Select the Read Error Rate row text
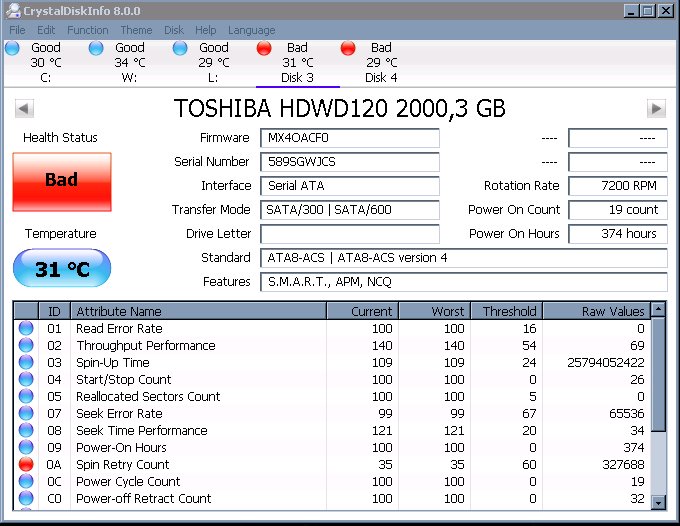The width and height of the screenshot is (680, 526). (119, 329)
